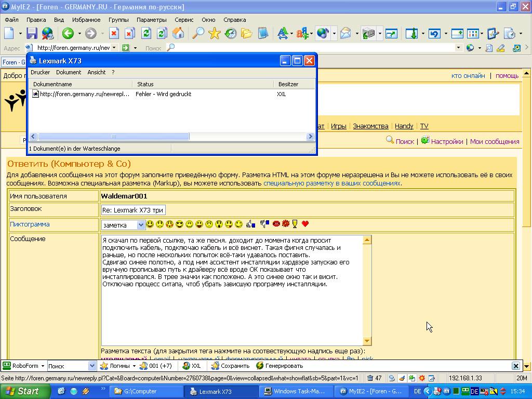532x399 pixels.
Task: Click the Foren page tab
Action: pos(14,62)
